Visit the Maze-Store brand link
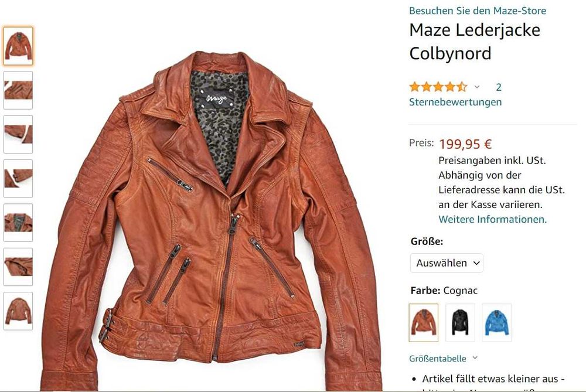Screen dimensions: 586x392 [477, 11]
